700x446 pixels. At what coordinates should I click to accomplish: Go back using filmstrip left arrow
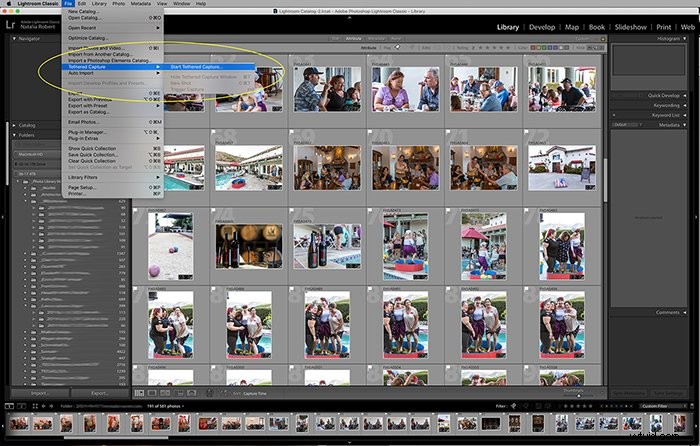coord(43,406)
